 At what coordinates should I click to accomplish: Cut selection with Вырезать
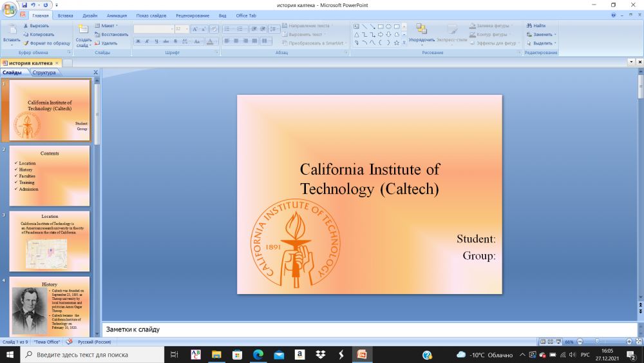pos(35,26)
